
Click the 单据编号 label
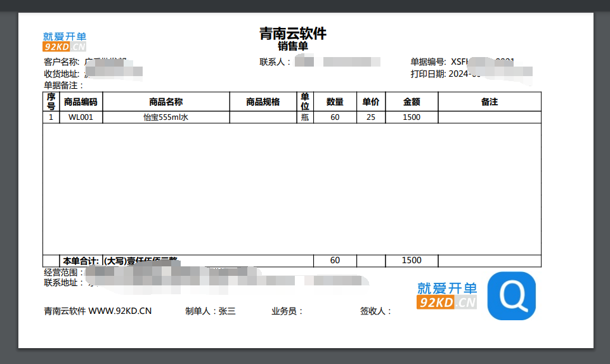point(428,62)
